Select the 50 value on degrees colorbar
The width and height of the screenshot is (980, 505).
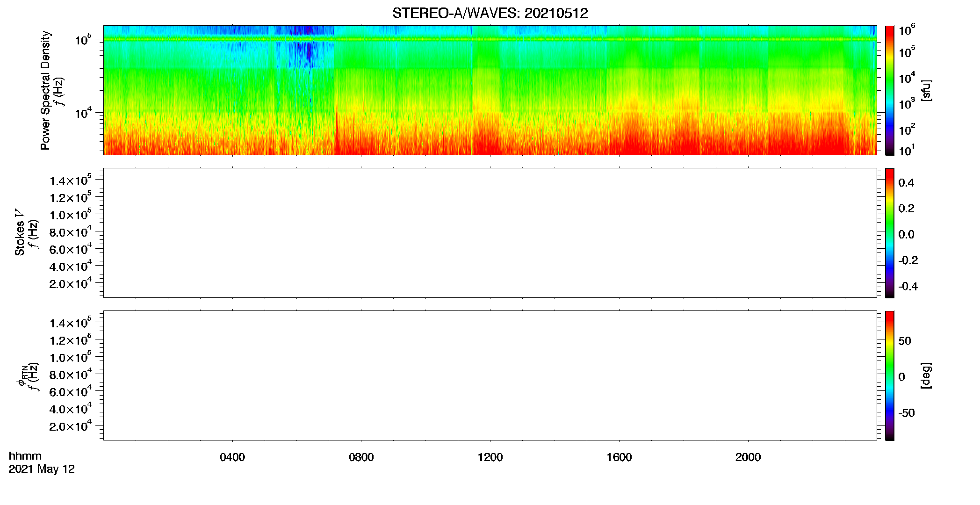[x=905, y=341]
